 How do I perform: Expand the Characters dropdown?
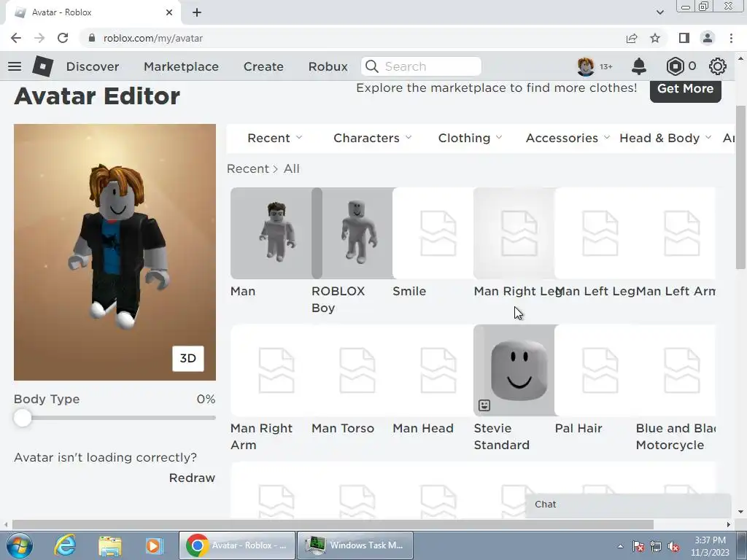(373, 138)
